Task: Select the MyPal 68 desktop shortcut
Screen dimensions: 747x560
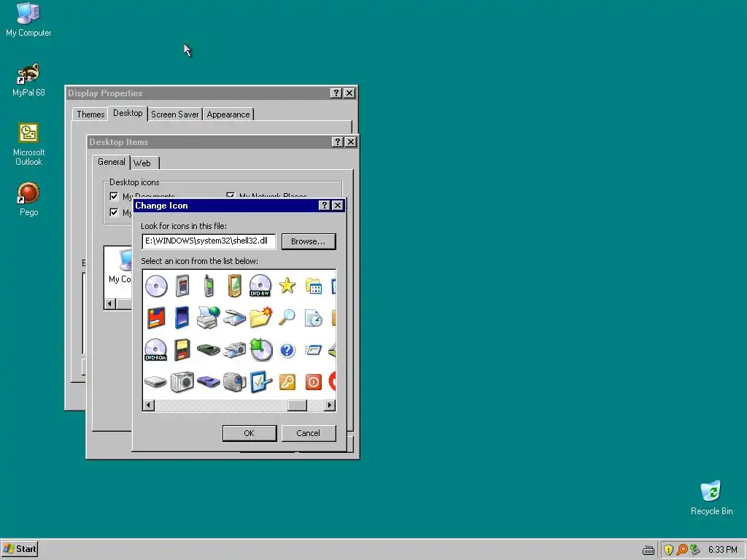Action: point(28,80)
